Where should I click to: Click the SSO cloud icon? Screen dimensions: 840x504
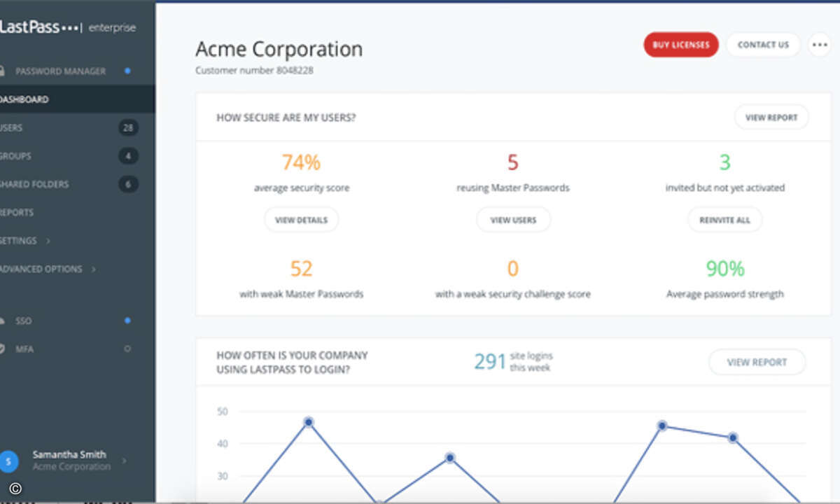pyautogui.click(x=2, y=321)
